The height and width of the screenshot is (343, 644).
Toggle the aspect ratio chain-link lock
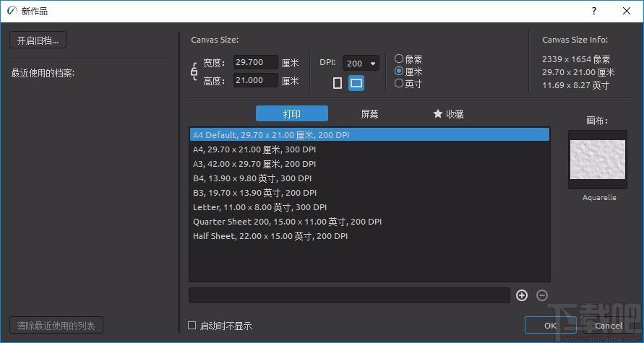pos(194,71)
